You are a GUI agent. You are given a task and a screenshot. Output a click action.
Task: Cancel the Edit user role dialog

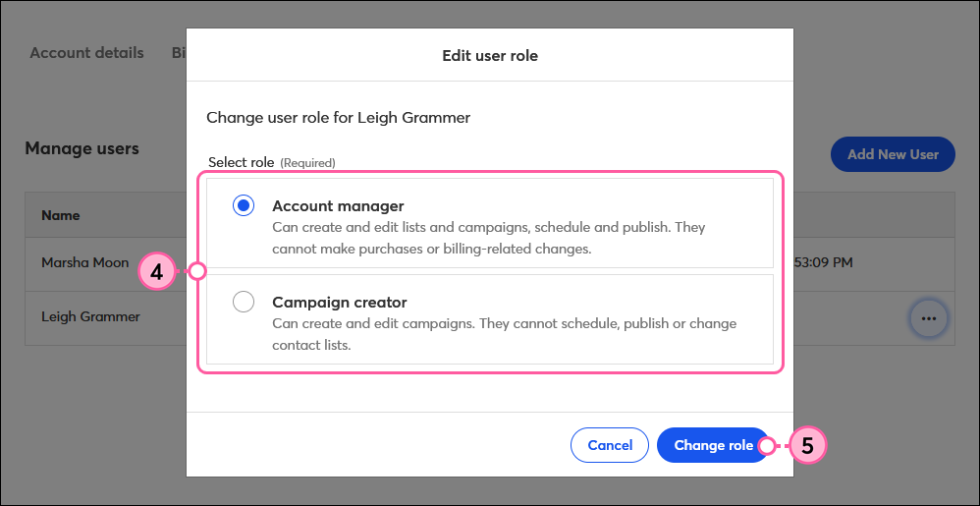610,445
